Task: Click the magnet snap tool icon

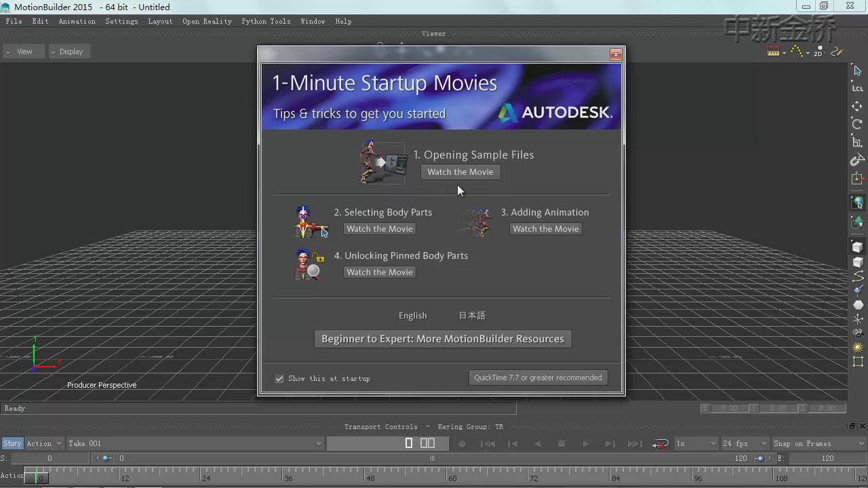Action: (x=857, y=161)
